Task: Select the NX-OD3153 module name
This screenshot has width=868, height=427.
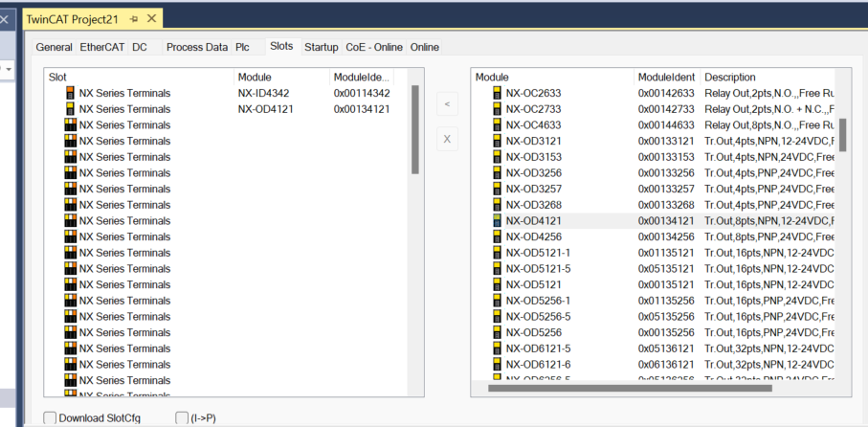Action: (x=534, y=157)
